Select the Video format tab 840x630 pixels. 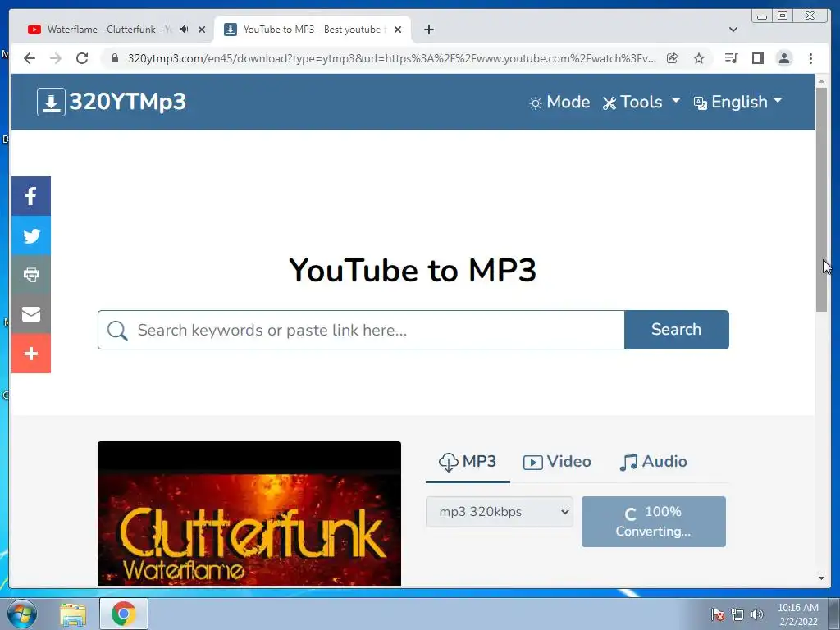557,462
